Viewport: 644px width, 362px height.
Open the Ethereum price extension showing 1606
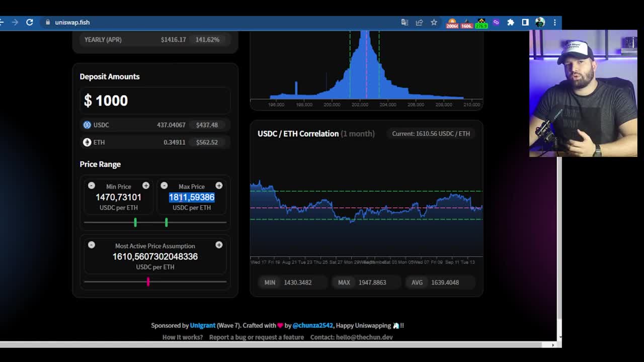(466, 23)
